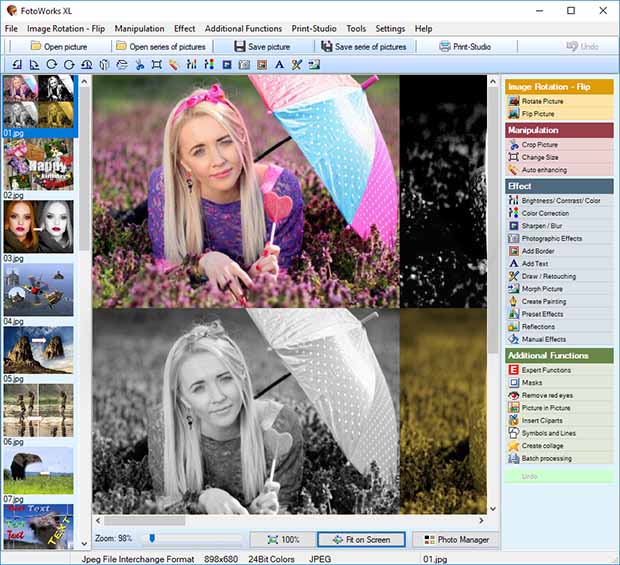This screenshot has height=565, width=620.
Task: Click the change size icon in the icon toolbar
Action: click(x=157, y=64)
